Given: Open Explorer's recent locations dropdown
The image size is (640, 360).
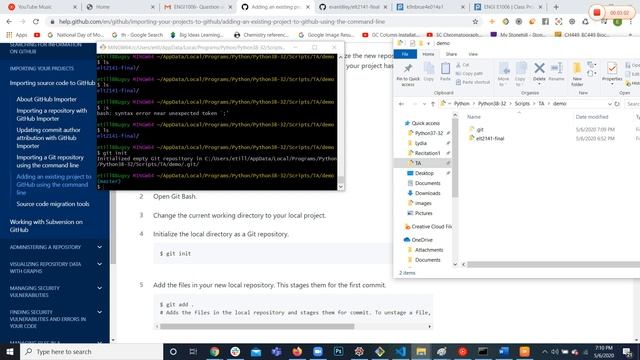Looking at the screenshot, I should [x=424, y=104].
